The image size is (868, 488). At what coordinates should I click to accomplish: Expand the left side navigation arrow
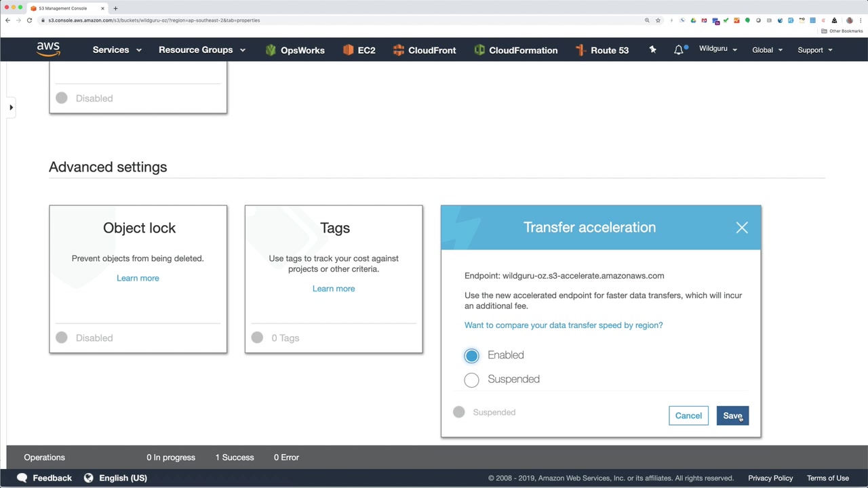click(11, 107)
